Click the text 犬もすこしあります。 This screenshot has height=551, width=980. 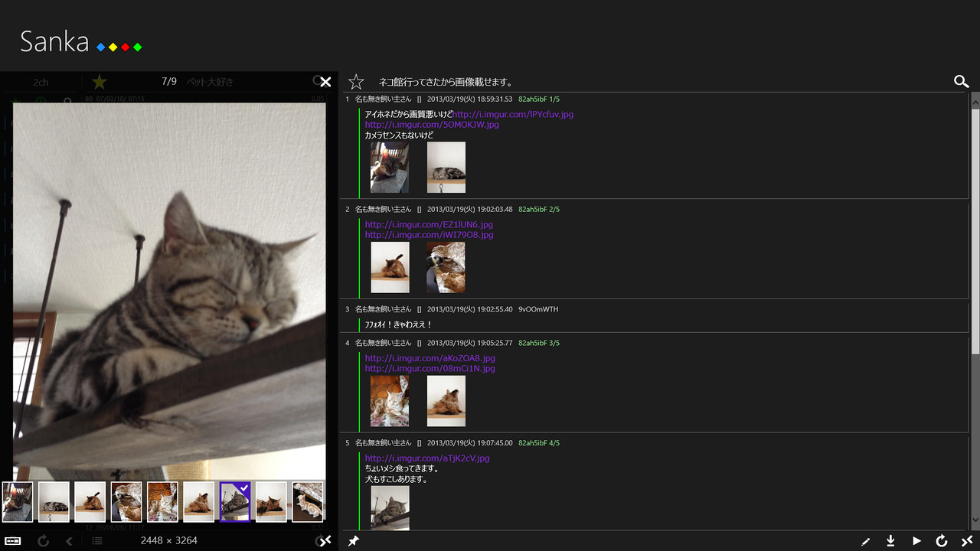pyautogui.click(x=396, y=479)
